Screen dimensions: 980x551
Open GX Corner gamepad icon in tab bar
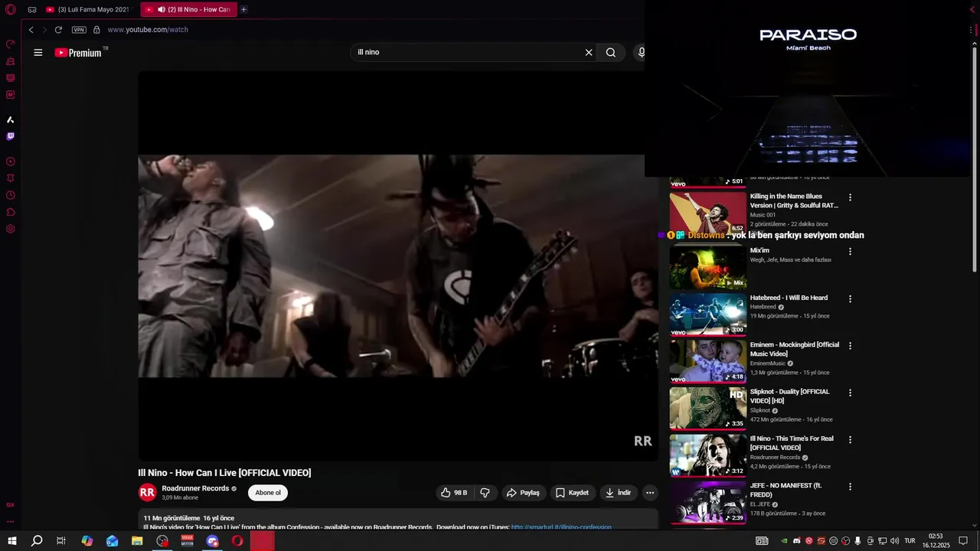[32, 10]
